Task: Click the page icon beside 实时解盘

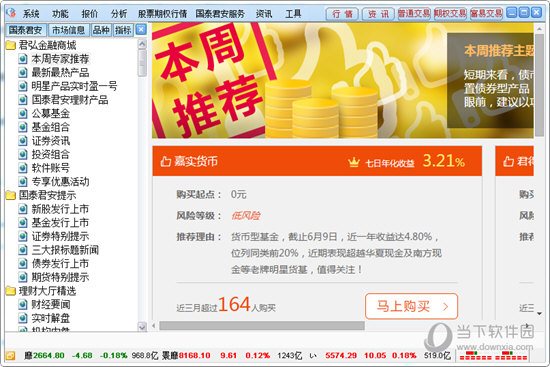Action: click(x=23, y=318)
